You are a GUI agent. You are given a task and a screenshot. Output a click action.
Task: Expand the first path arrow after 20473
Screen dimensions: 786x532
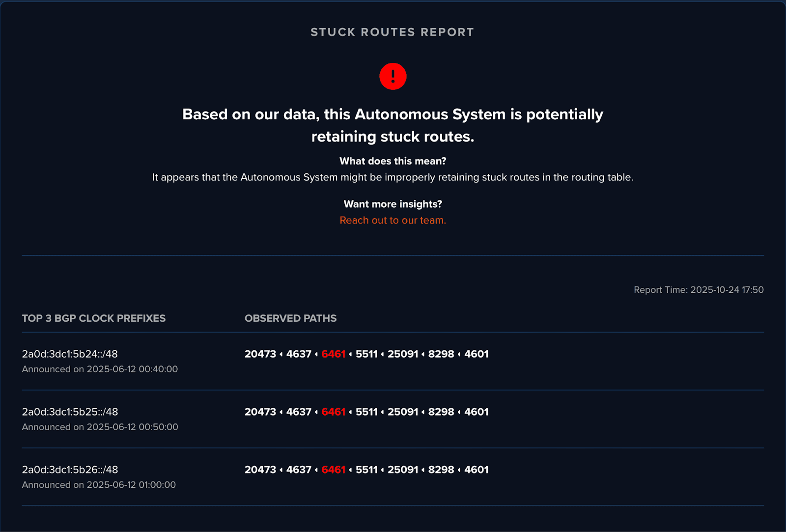281,354
